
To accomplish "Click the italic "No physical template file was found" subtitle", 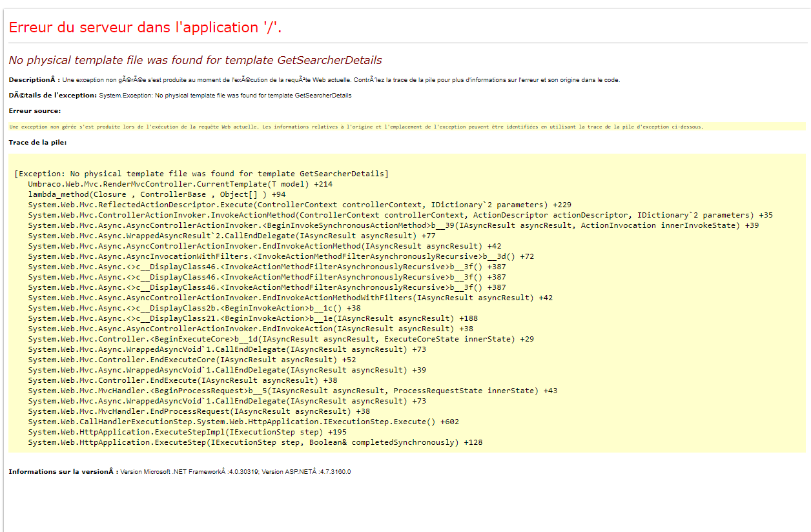I will pyautogui.click(x=195, y=60).
